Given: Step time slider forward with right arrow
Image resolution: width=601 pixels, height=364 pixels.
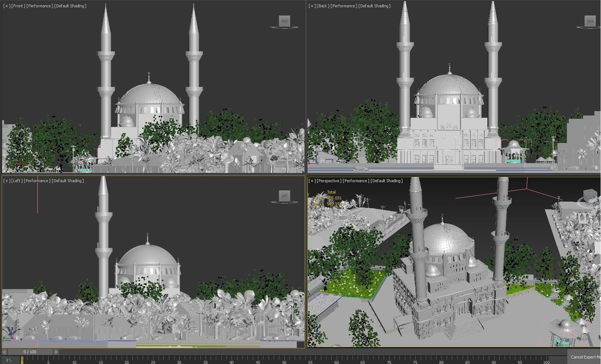Looking at the screenshot, I should tap(56, 352).
